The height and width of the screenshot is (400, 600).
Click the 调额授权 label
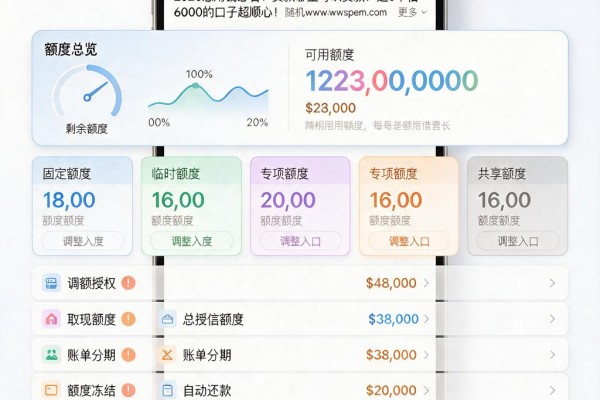[x=91, y=283]
